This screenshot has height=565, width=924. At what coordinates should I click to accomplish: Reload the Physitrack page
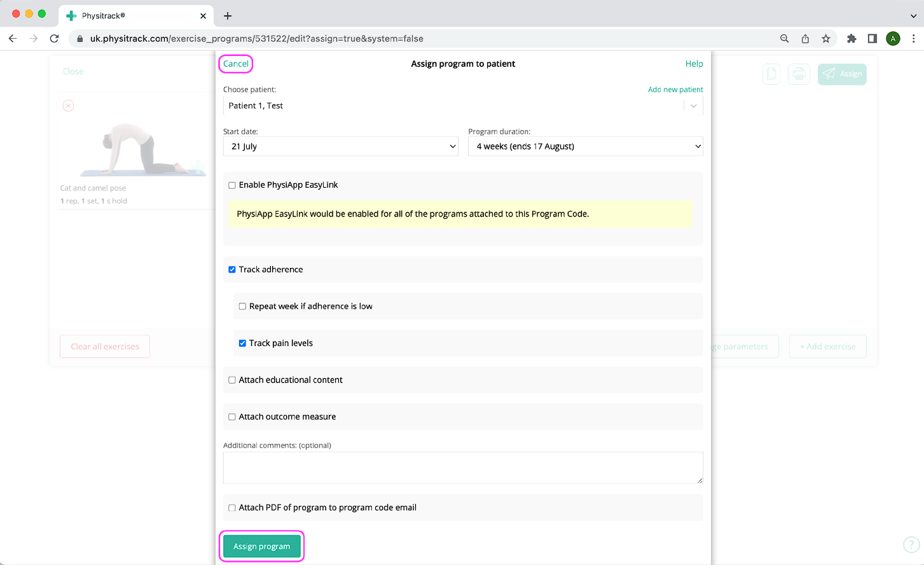click(55, 39)
